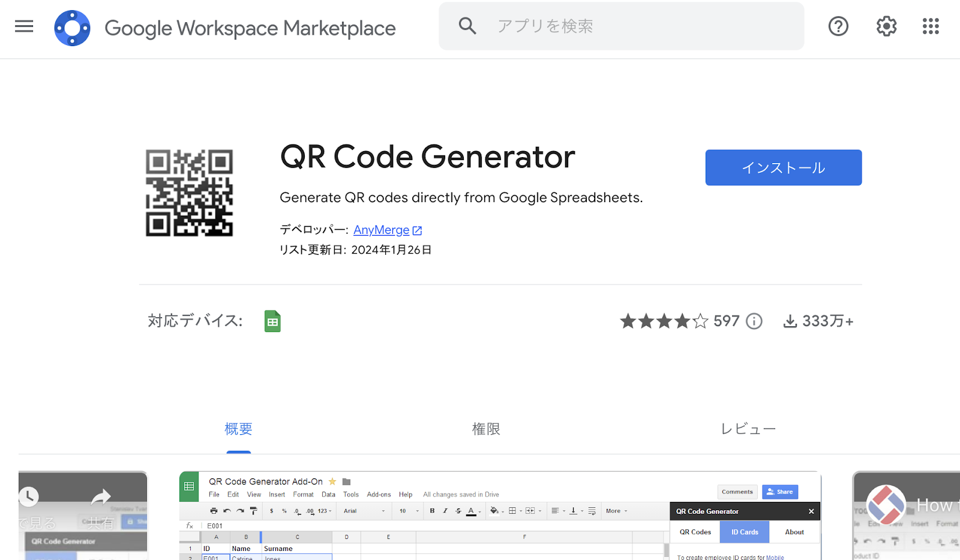Select the Paint format tool
Image resolution: width=960 pixels, height=560 pixels.
(x=253, y=511)
